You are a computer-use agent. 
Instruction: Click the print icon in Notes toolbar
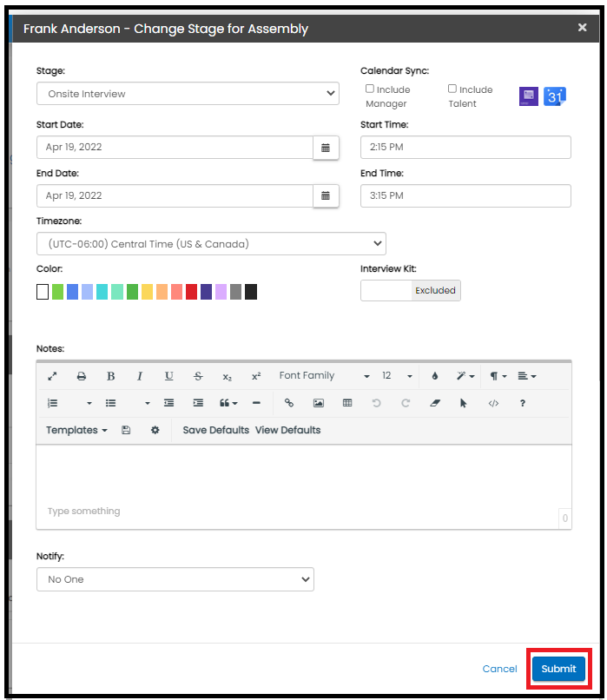point(82,376)
